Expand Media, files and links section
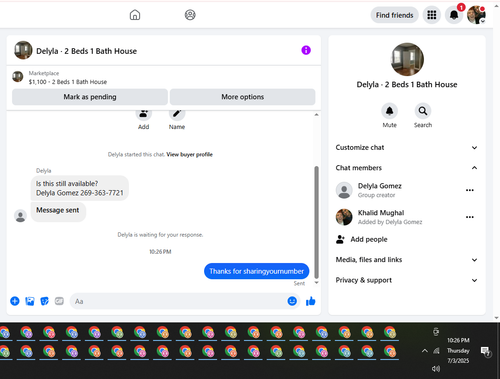This screenshot has height=379, width=500. 406,260
